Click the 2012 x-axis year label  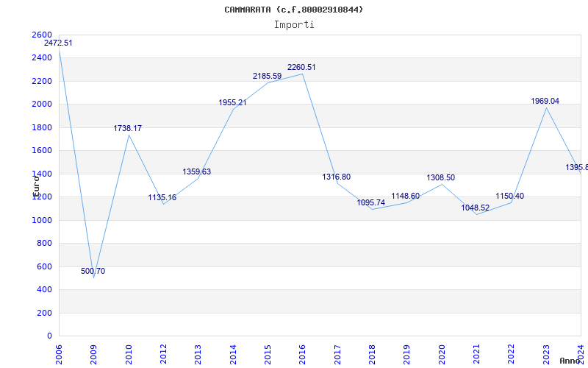(x=163, y=354)
